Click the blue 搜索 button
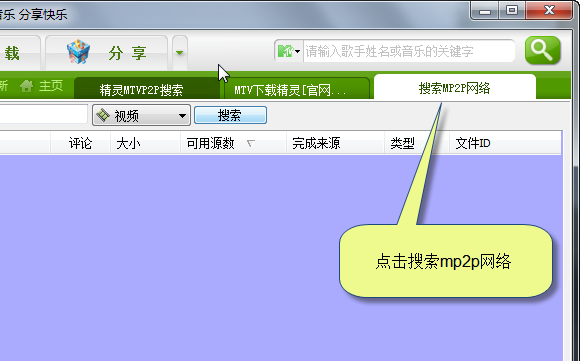Image resolution: width=580 pixels, height=361 pixels. [230, 115]
